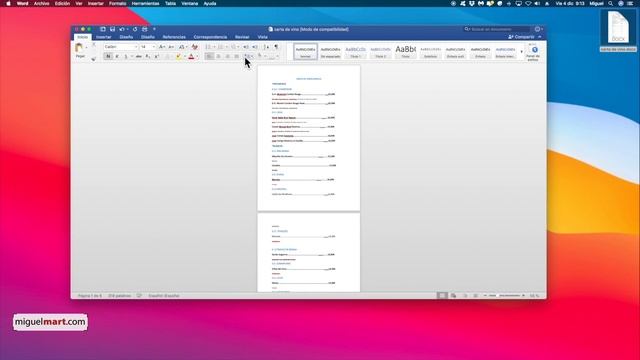The image size is (640, 360).
Task: Copy formatting with format painter brush
Action: [x=93, y=58]
